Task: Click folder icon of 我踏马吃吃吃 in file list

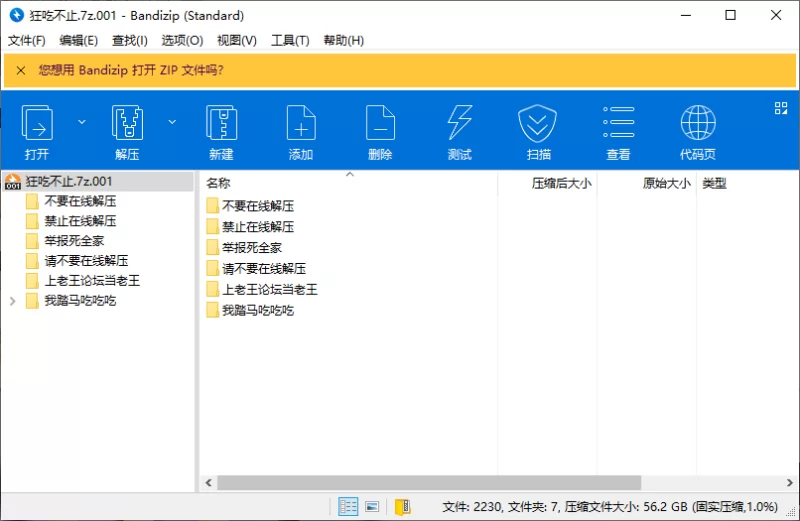Action: (212, 310)
